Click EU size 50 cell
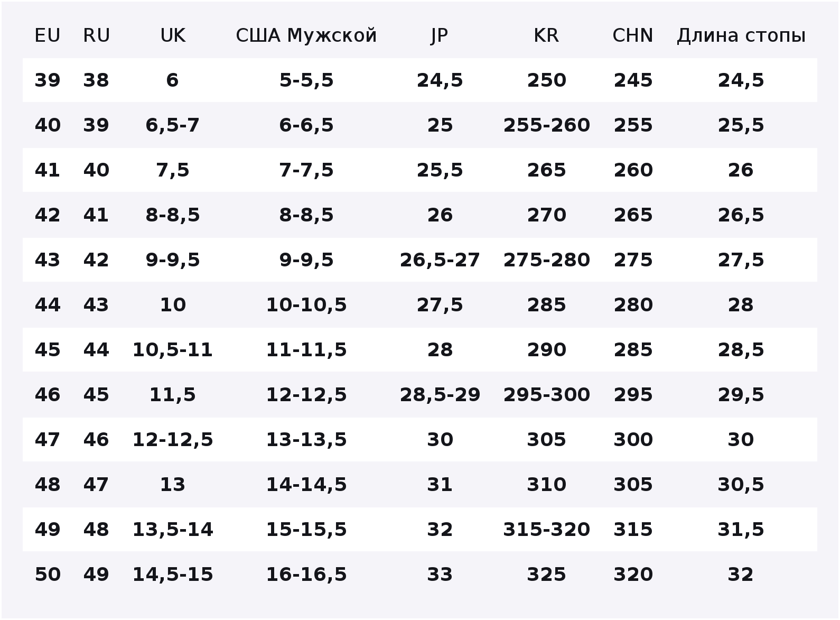 tap(48, 575)
